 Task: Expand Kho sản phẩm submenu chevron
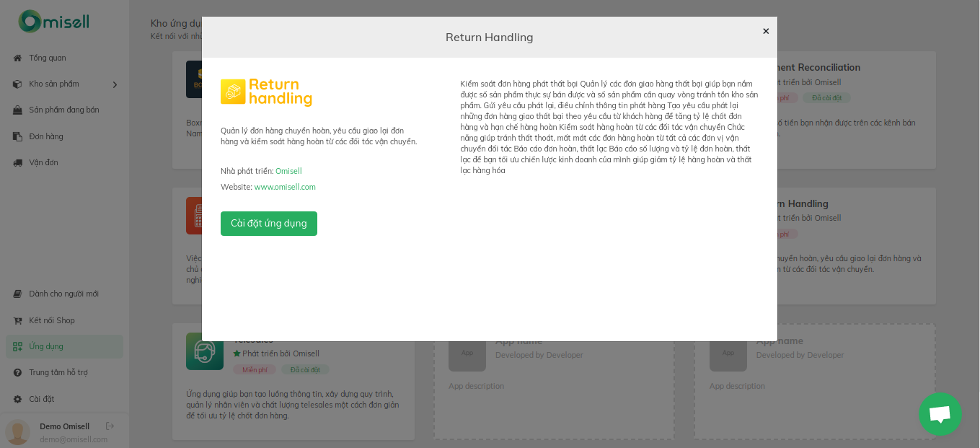[x=115, y=84]
